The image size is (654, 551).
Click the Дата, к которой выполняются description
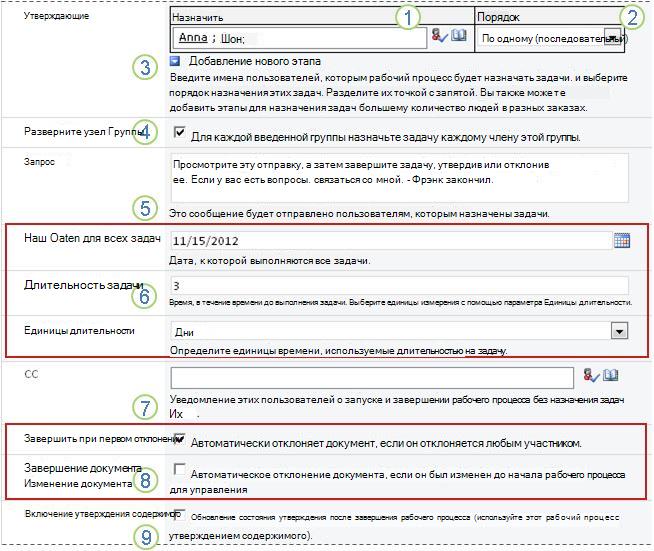[269, 261]
